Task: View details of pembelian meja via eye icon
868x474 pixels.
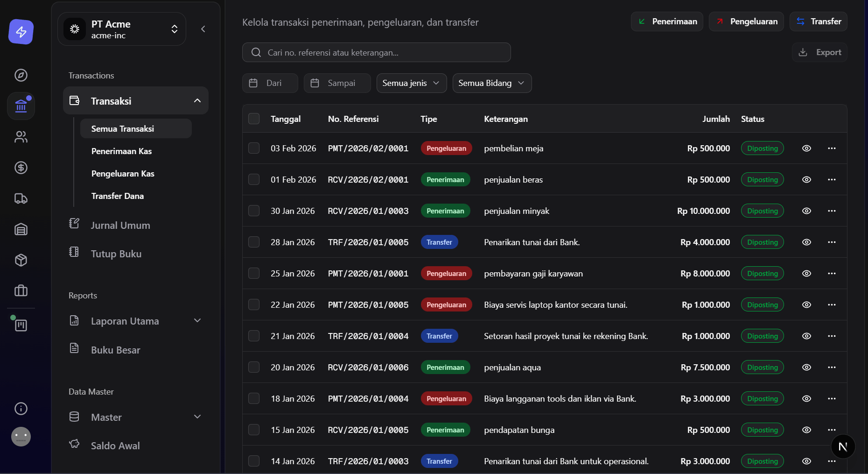Action: click(806, 149)
